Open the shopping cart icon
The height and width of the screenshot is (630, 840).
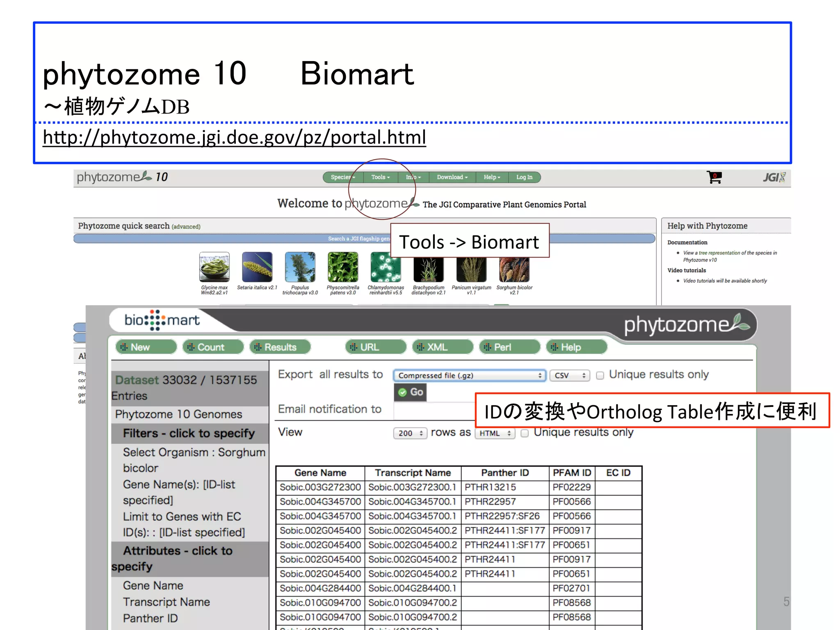(x=714, y=177)
